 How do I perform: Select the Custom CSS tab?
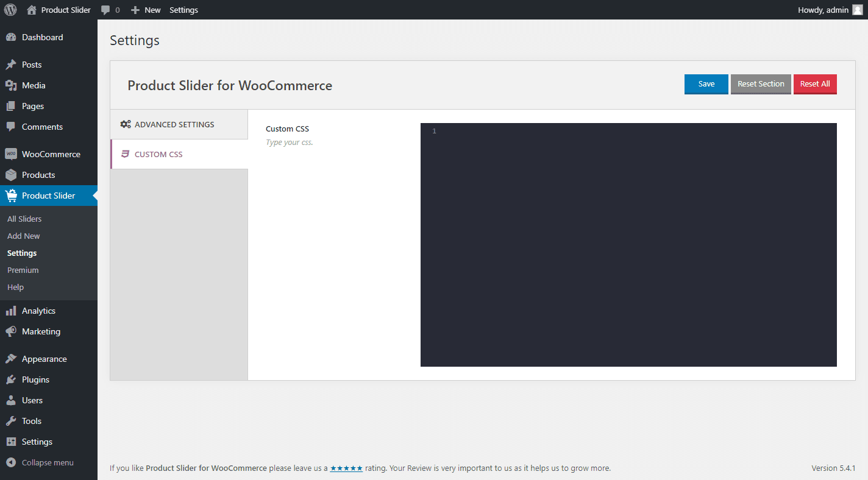[179, 154]
